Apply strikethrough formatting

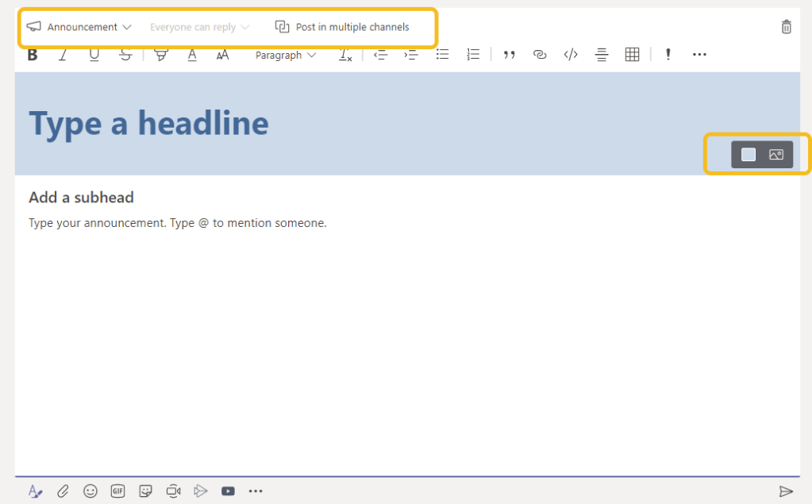pyautogui.click(x=125, y=55)
